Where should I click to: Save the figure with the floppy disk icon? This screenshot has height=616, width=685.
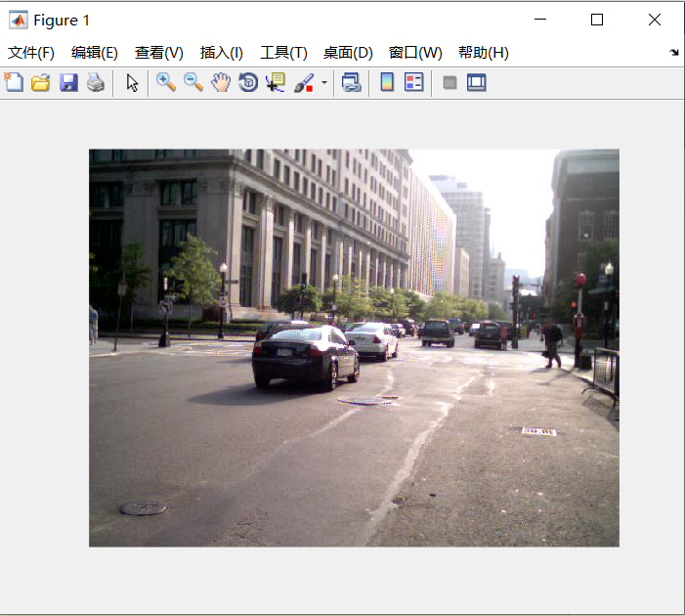tap(68, 82)
